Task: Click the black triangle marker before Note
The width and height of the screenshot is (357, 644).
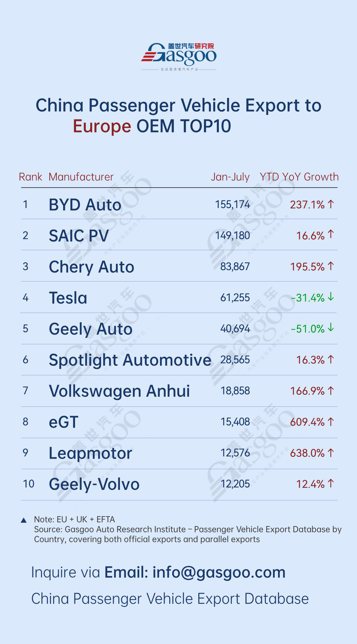Action: [23, 520]
